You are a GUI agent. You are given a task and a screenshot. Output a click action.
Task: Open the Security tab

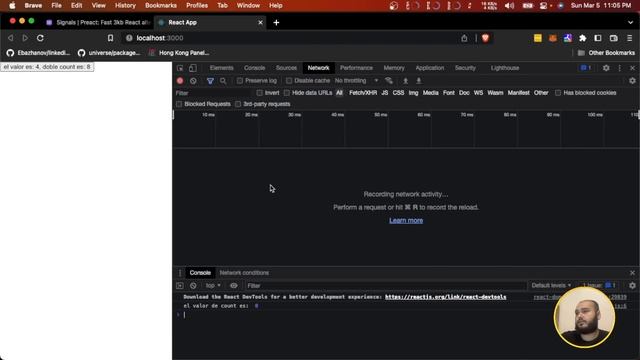(465, 68)
